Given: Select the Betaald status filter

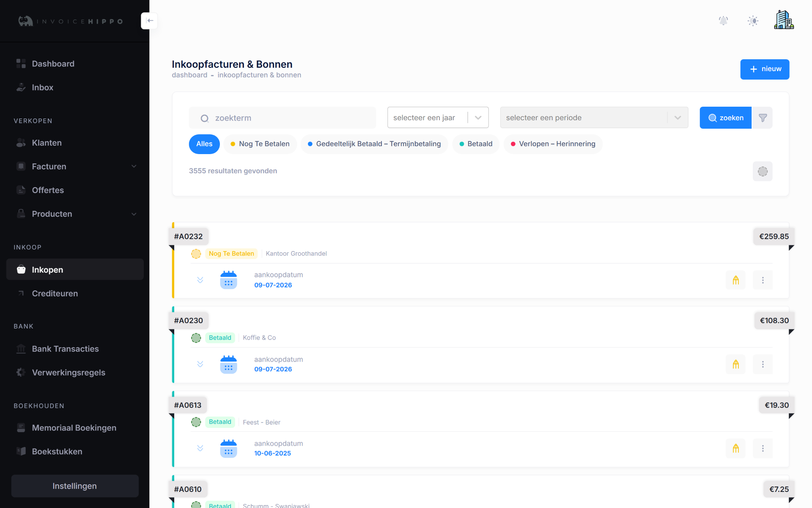Looking at the screenshot, I should [476, 144].
